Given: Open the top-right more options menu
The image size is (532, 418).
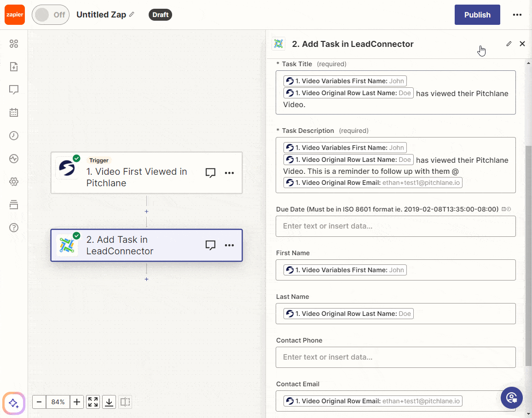Looking at the screenshot, I should [x=517, y=15].
